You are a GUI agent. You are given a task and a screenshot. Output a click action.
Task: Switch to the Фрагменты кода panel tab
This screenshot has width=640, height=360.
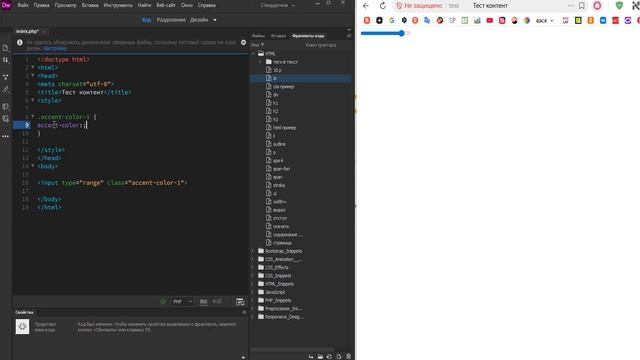[x=308, y=36]
